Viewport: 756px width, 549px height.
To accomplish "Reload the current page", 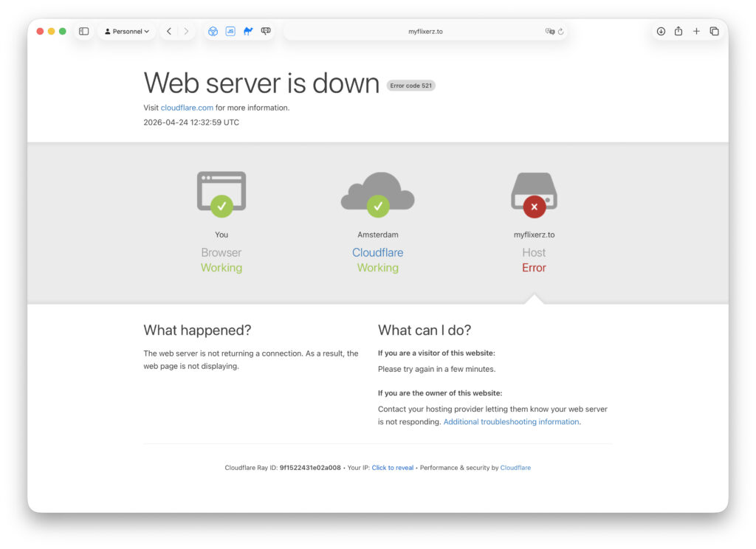I will (561, 31).
